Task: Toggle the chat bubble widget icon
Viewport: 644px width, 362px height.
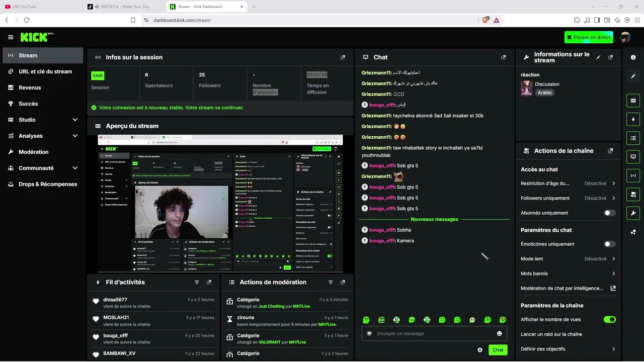Action: [633, 156]
